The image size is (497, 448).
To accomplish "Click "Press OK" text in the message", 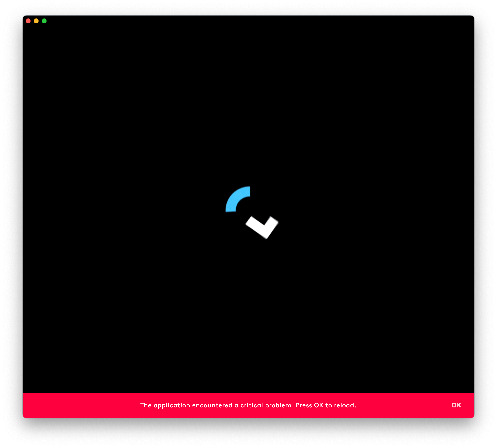I will point(309,405).
